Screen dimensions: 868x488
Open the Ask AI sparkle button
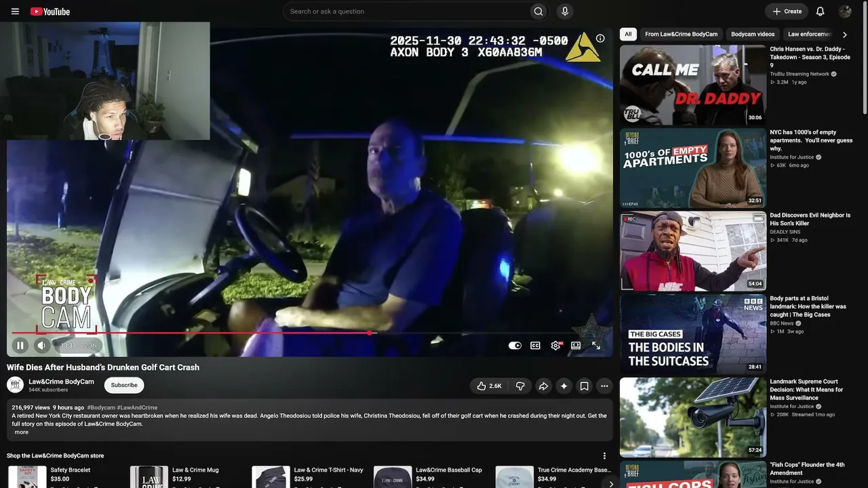(x=564, y=386)
